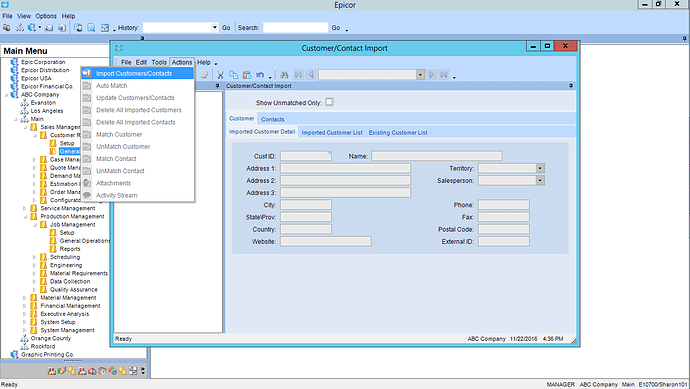This screenshot has width=690, height=389.
Task: Toggle the Show Unmatched Only checkbox
Action: [x=329, y=102]
